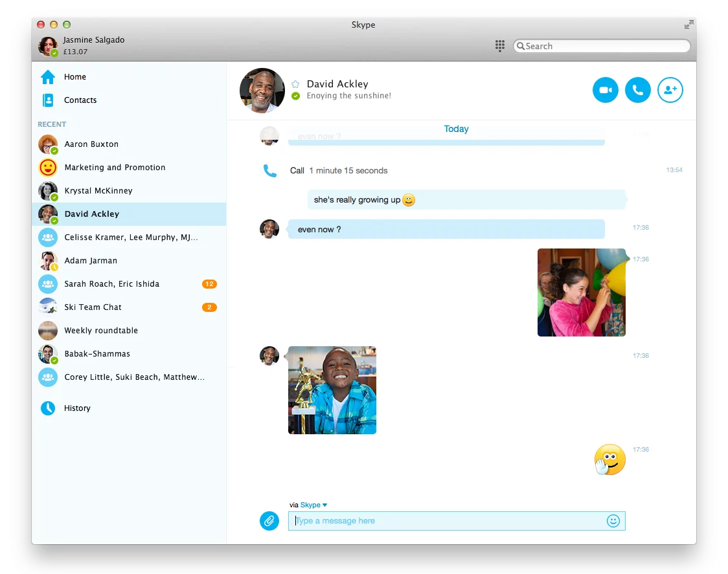
Task: Open Celisse Kramer, Lee Murphy group chat
Action: [x=129, y=237]
